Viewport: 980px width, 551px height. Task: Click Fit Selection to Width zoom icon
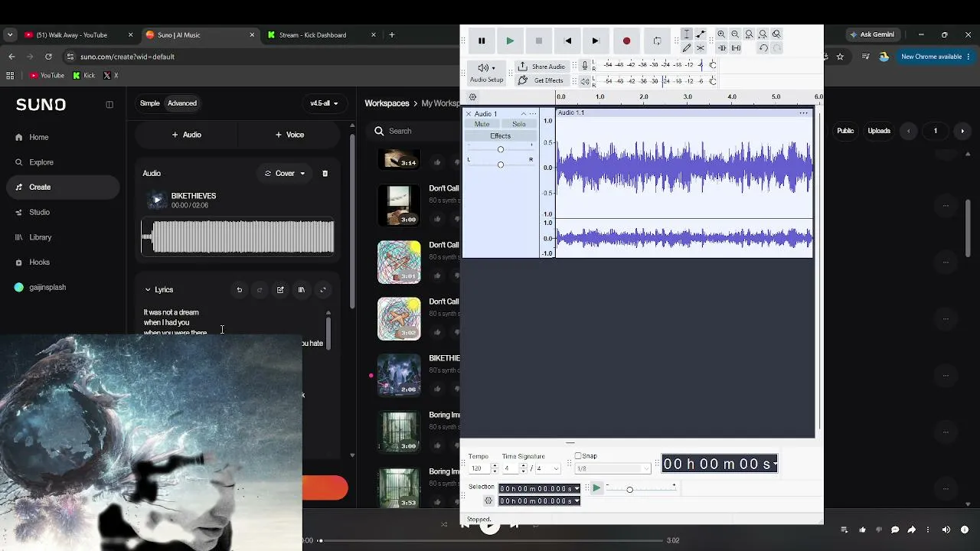click(x=749, y=34)
